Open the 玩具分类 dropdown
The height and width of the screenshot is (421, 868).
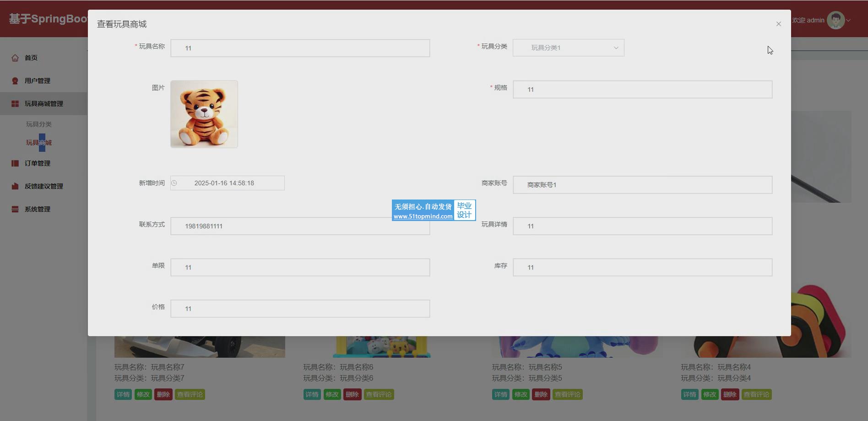pos(568,48)
